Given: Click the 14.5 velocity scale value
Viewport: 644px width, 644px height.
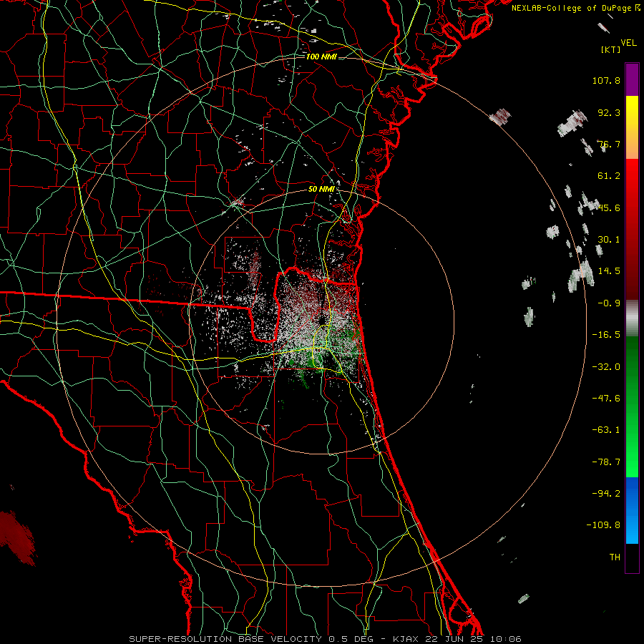Looking at the screenshot, I should [609, 271].
